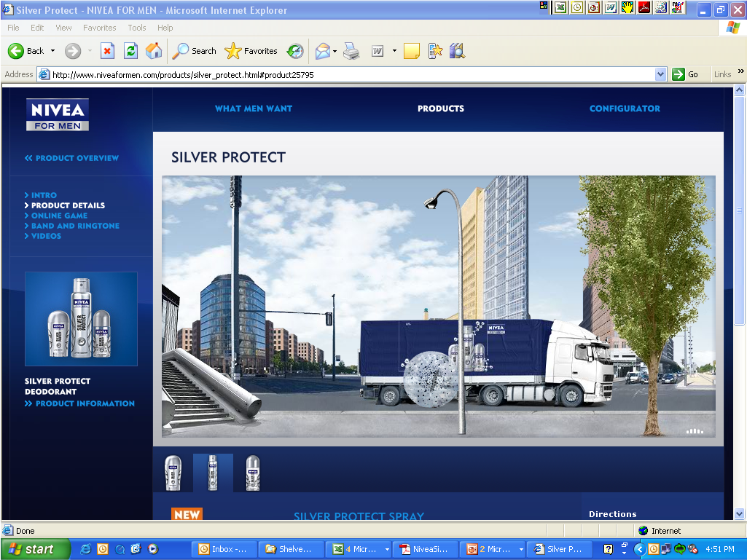The height and width of the screenshot is (560, 747).
Task: Click the scroll-down arrow on the page scrollbar
Action: click(740, 514)
